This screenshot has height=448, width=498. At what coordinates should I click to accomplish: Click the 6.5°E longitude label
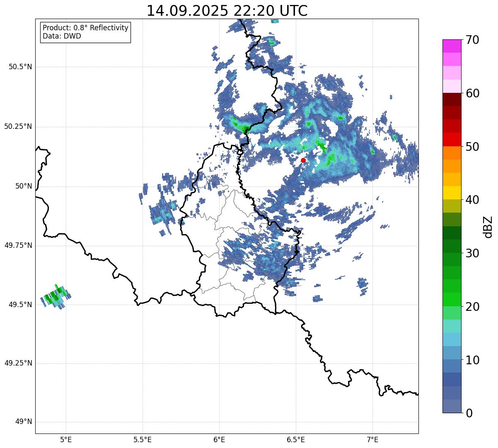pyautogui.click(x=296, y=439)
